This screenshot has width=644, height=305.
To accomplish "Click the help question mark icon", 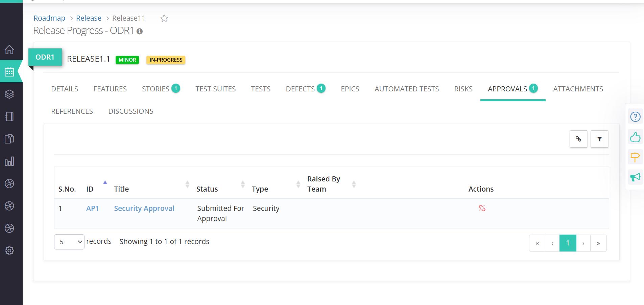I will pyautogui.click(x=635, y=117).
